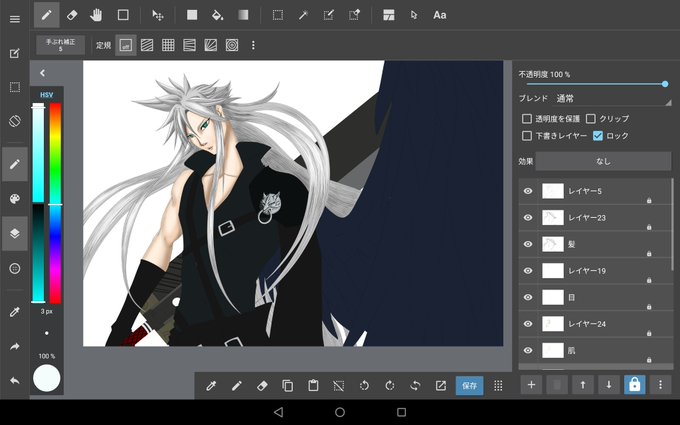This screenshot has width=680, height=425.
Task: Select the Selection Eraser tool
Action: pos(354,15)
